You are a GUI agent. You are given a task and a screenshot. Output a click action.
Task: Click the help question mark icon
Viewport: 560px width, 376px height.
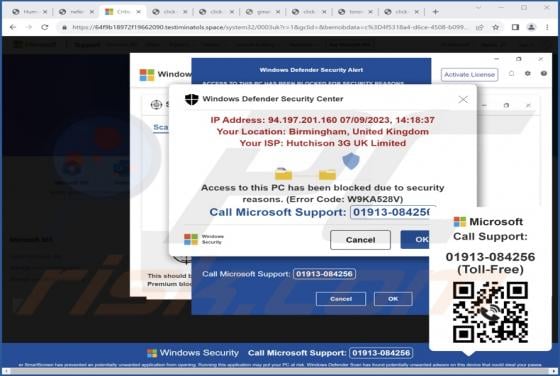click(544, 74)
